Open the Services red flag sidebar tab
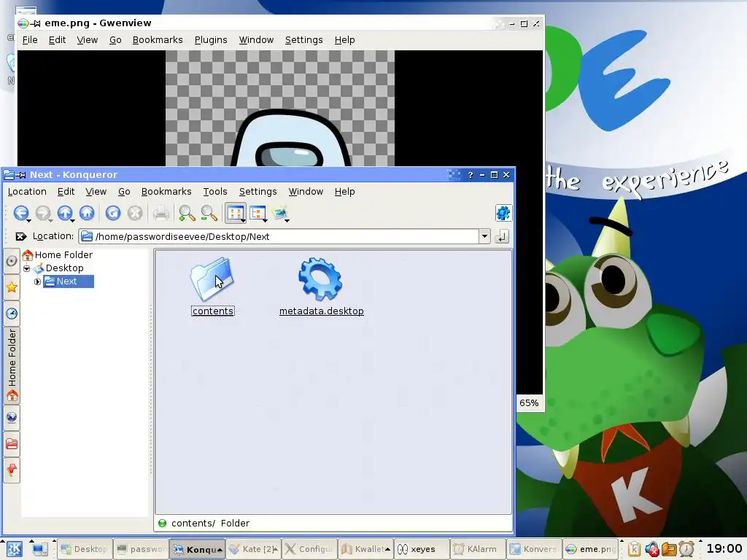 12,470
